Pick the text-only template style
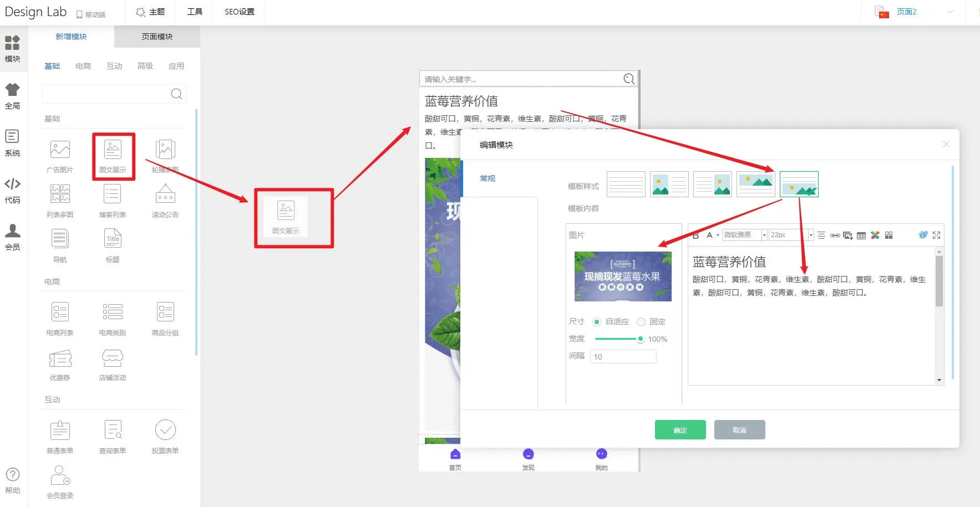The width and height of the screenshot is (980, 507). pyautogui.click(x=626, y=185)
